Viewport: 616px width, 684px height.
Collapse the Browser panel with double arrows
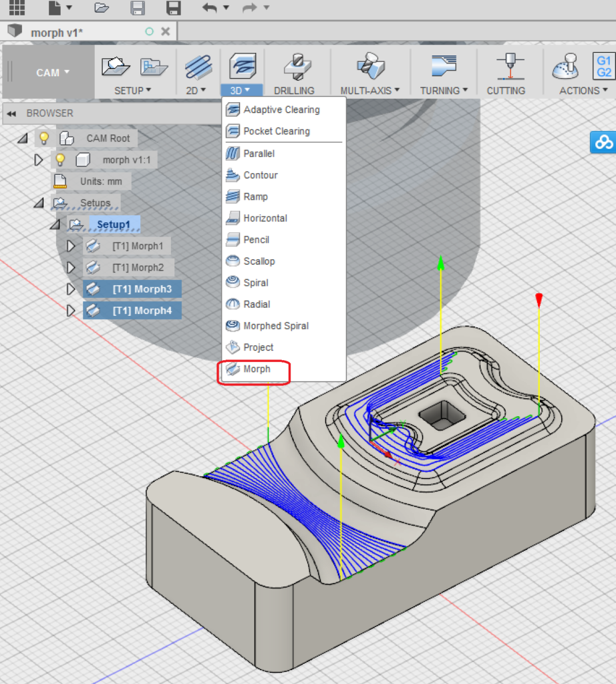[x=11, y=114]
